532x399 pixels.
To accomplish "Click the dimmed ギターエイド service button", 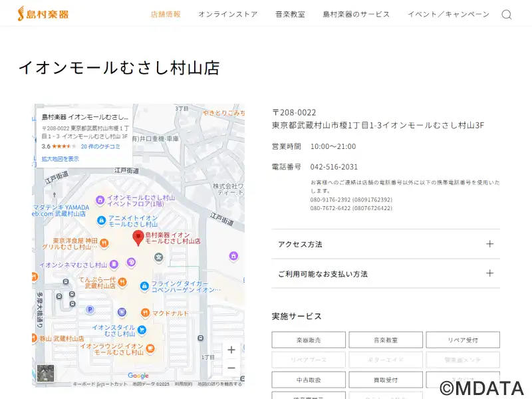I will [x=386, y=360].
